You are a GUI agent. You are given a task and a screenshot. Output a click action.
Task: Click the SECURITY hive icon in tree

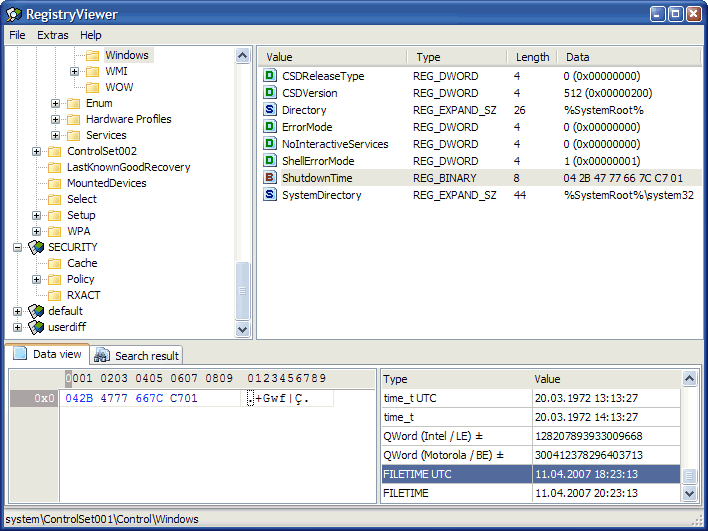pos(37,247)
